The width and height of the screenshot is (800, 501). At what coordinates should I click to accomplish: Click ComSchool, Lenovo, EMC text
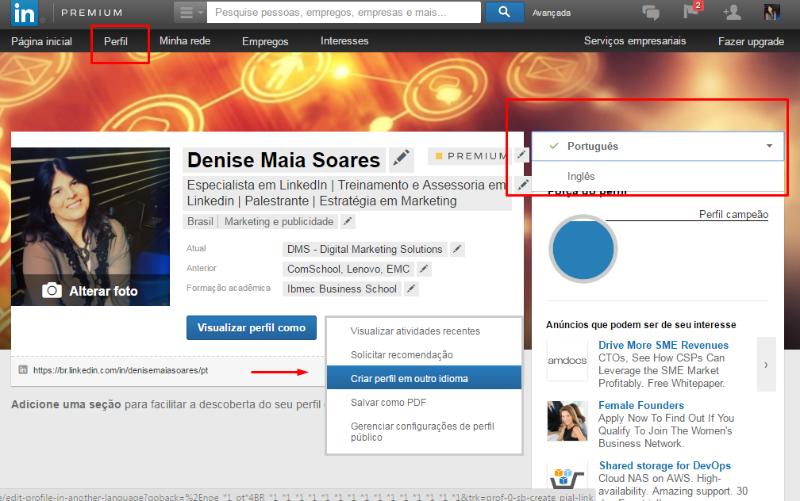pyautogui.click(x=348, y=269)
